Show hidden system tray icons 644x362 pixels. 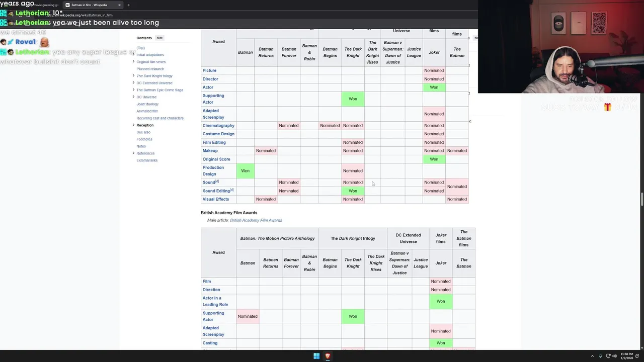click(x=592, y=356)
